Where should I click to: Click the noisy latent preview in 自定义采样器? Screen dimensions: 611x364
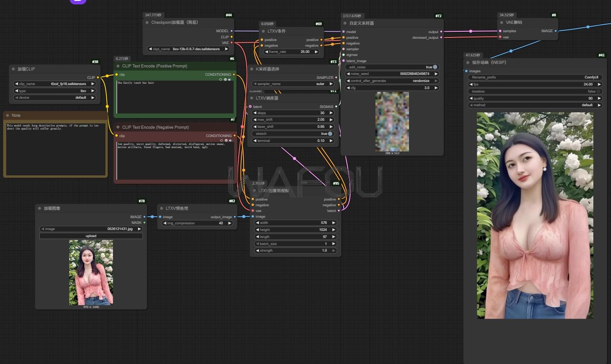(x=392, y=122)
